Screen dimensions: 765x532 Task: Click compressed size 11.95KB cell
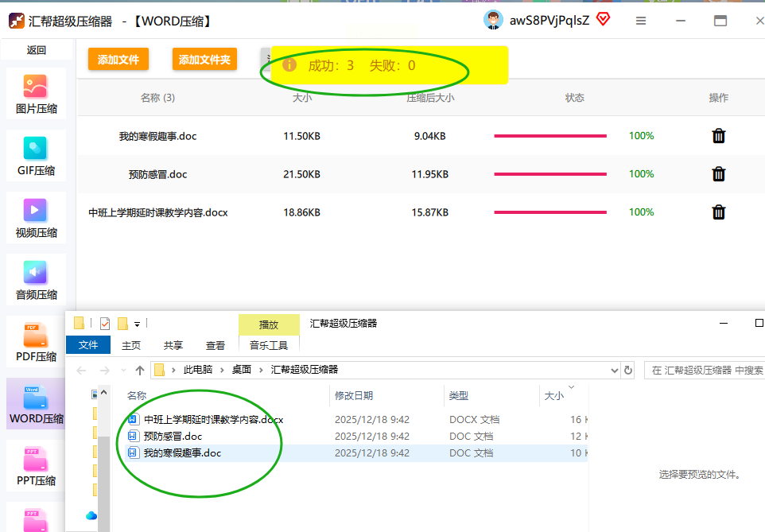430,174
